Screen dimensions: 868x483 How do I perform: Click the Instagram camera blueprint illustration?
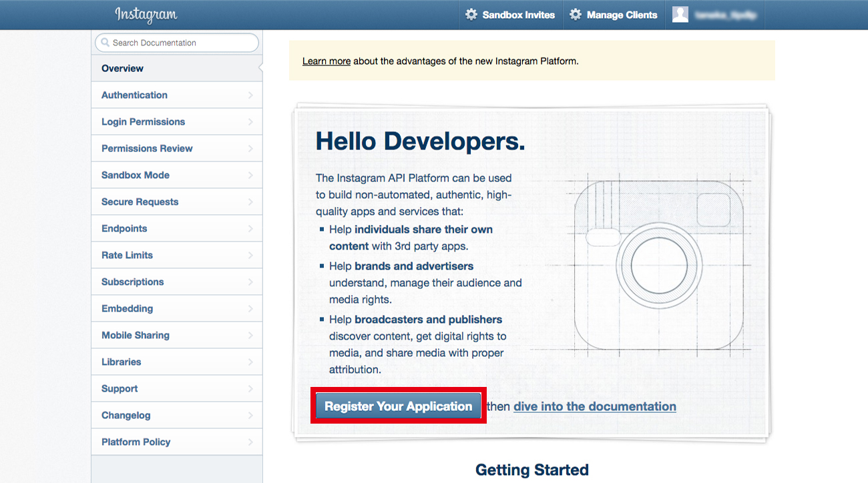click(658, 264)
